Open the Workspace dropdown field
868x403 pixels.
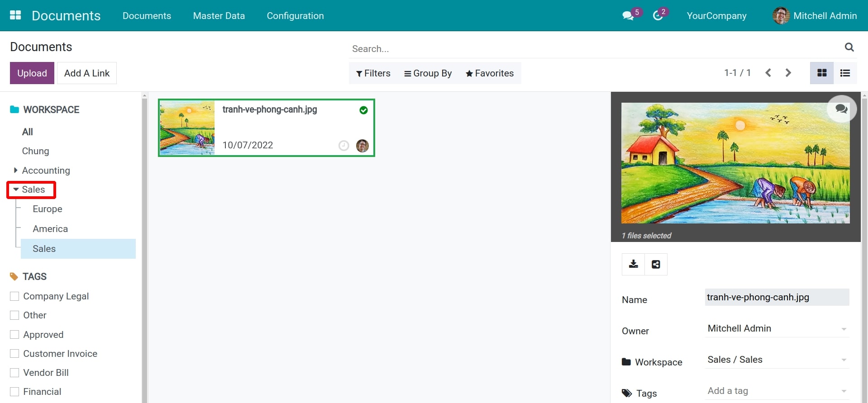click(x=777, y=360)
